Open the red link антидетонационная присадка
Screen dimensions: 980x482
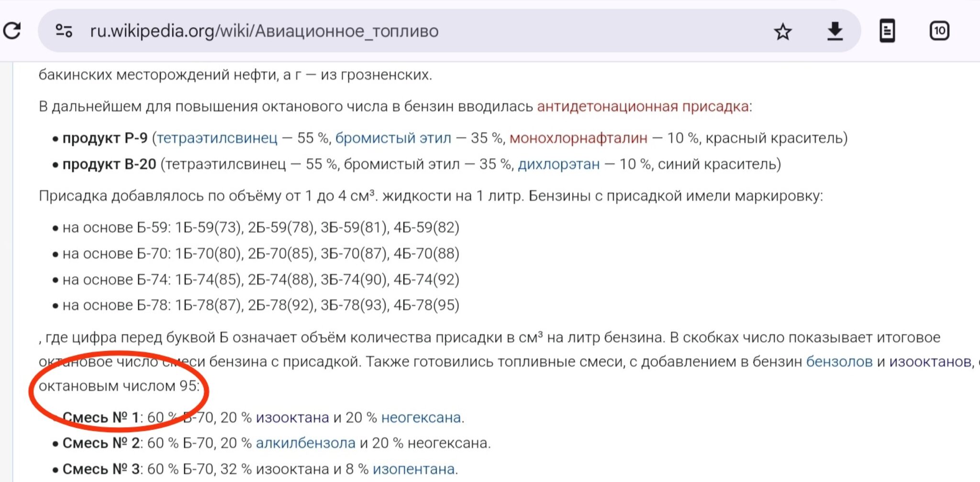643,106
